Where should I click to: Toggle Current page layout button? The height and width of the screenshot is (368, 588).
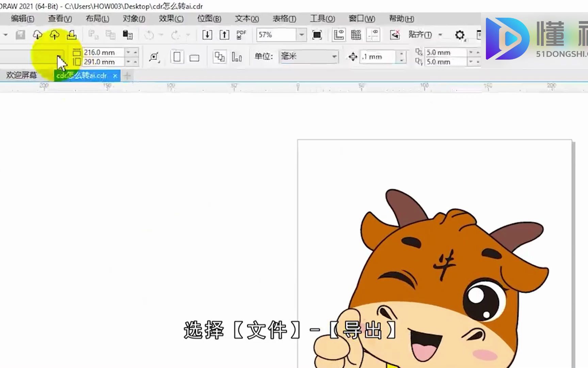click(x=237, y=57)
